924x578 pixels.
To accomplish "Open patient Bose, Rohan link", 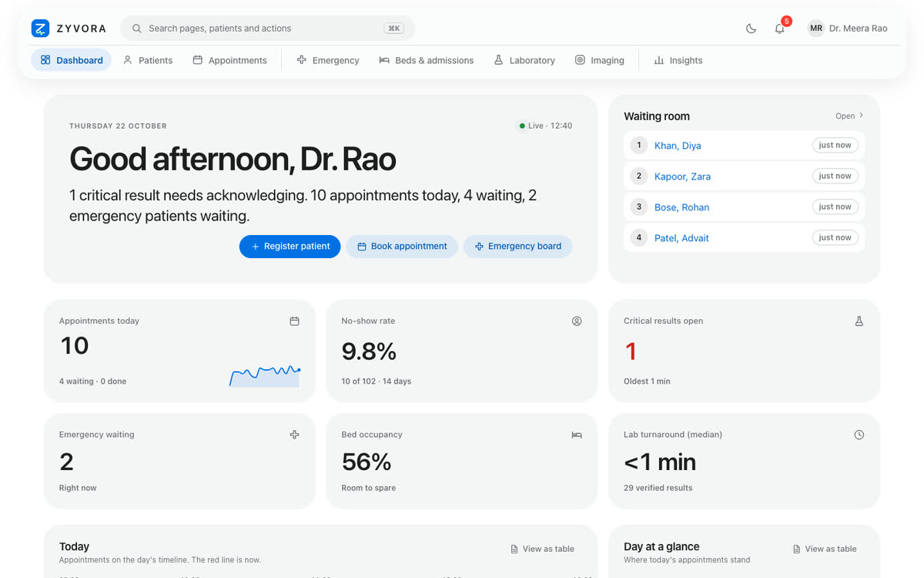I will (x=681, y=207).
